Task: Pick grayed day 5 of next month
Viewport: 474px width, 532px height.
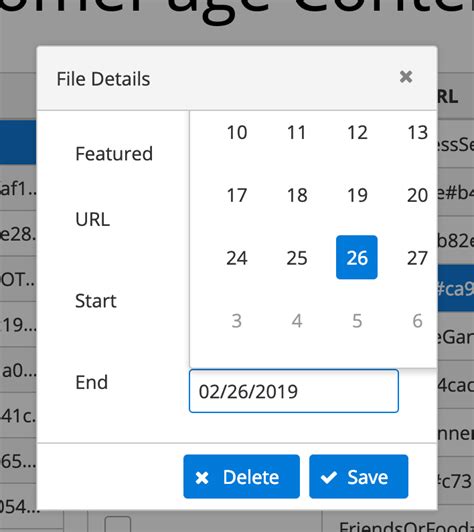Action: [357, 321]
